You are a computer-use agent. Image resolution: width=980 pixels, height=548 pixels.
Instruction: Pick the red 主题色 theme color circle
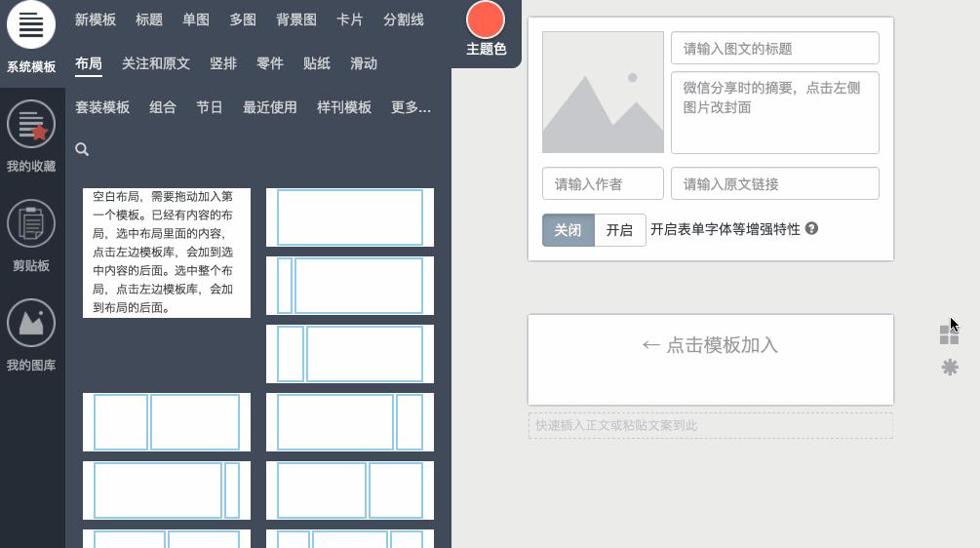point(486,20)
